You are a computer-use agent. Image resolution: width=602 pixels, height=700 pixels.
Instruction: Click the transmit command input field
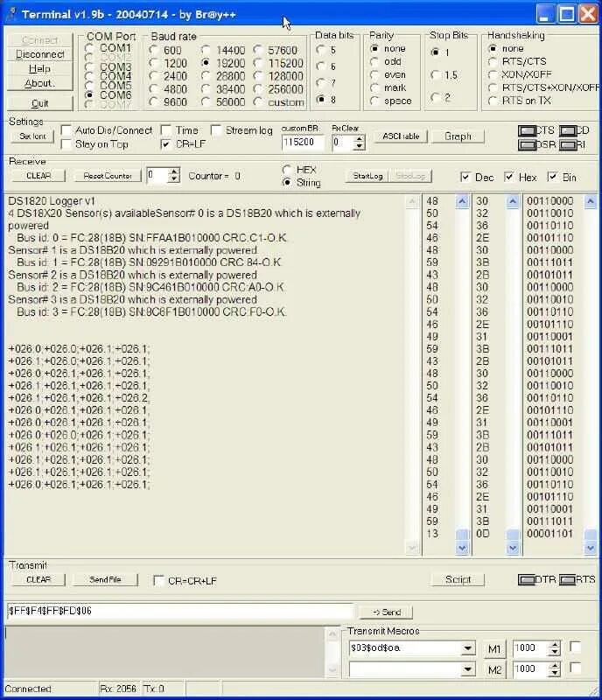tap(180, 611)
